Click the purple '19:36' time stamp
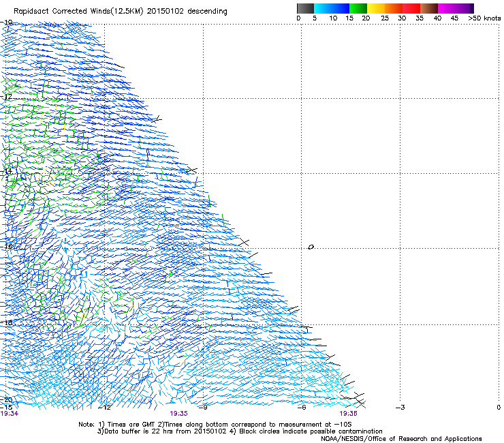The width and height of the screenshot is (504, 443). 349,414
